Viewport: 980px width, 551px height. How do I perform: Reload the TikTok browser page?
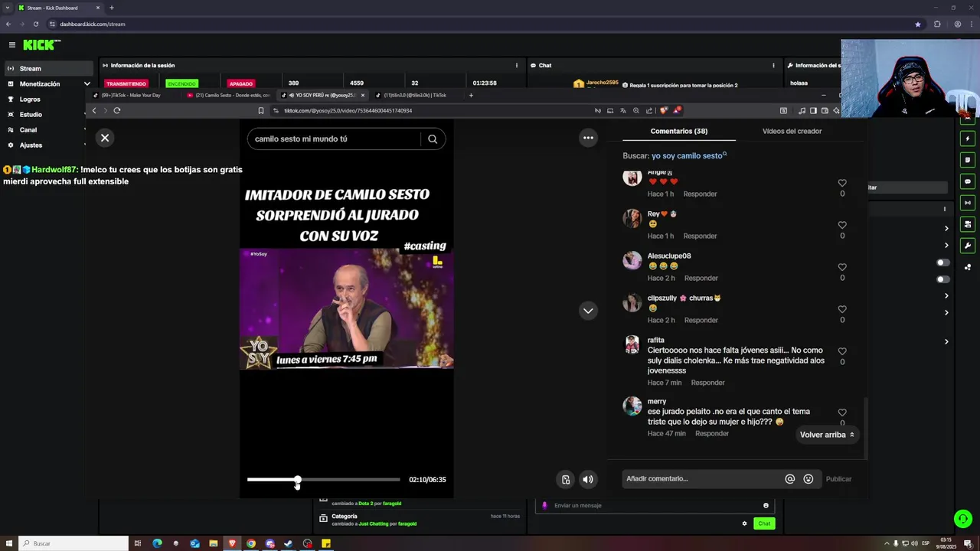coord(117,110)
